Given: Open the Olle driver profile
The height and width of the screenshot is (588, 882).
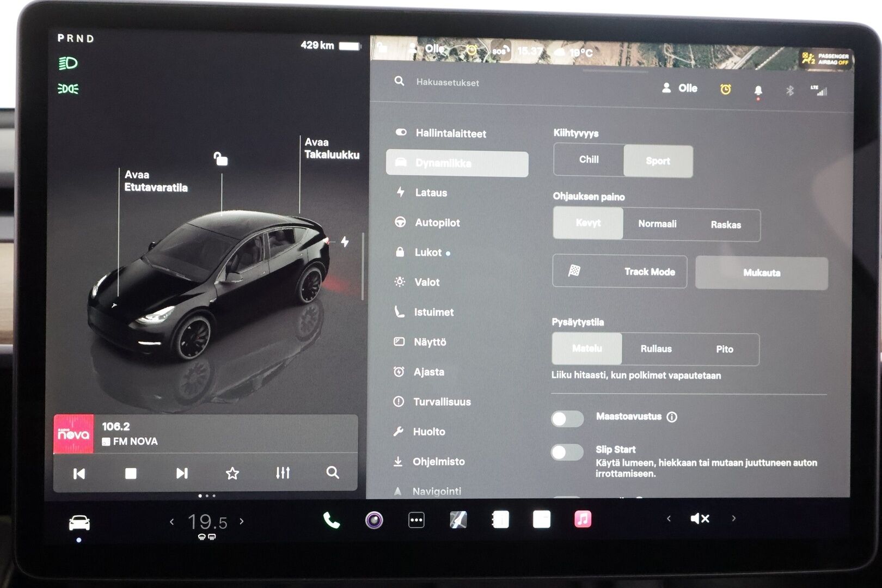Looking at the screenshot, I should click(x=679, y=88).
